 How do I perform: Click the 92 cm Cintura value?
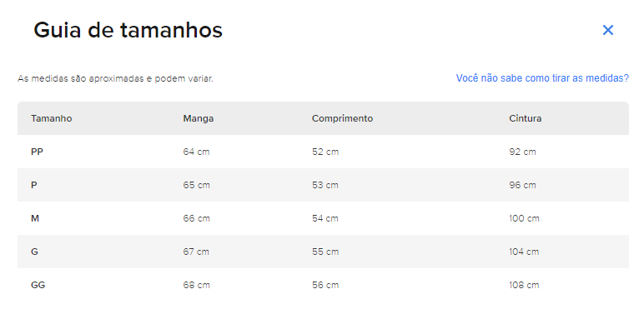(522, 152)
